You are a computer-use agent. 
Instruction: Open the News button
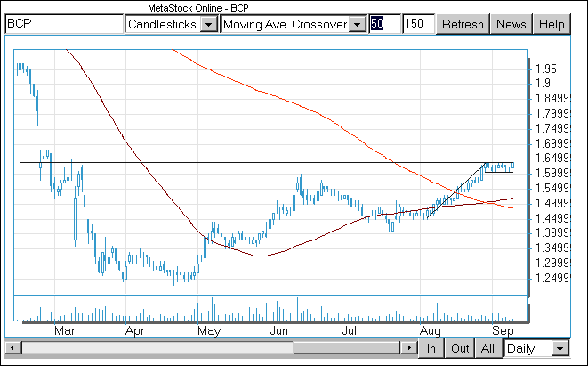coord(511,24)
